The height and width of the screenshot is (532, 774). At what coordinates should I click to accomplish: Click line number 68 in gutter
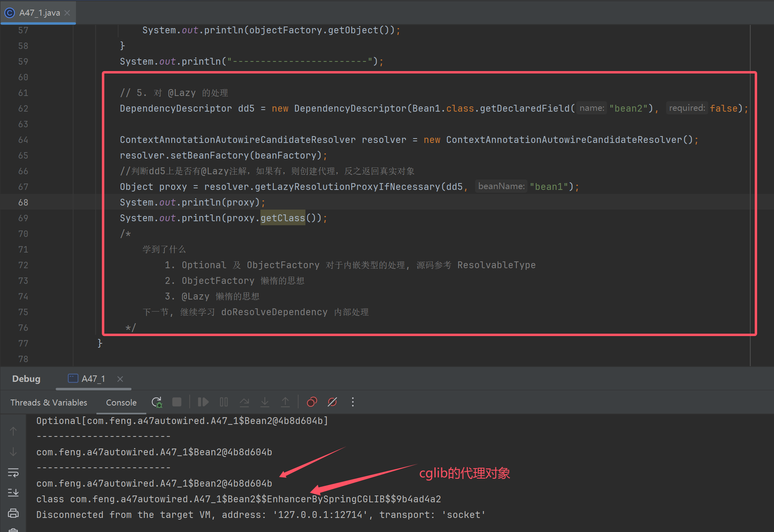point(23,202)
